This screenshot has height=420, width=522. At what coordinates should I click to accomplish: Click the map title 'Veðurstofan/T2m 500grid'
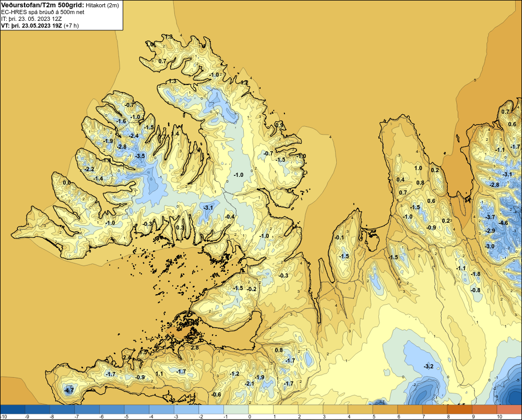pyautogui.click(x=43, y=5)
